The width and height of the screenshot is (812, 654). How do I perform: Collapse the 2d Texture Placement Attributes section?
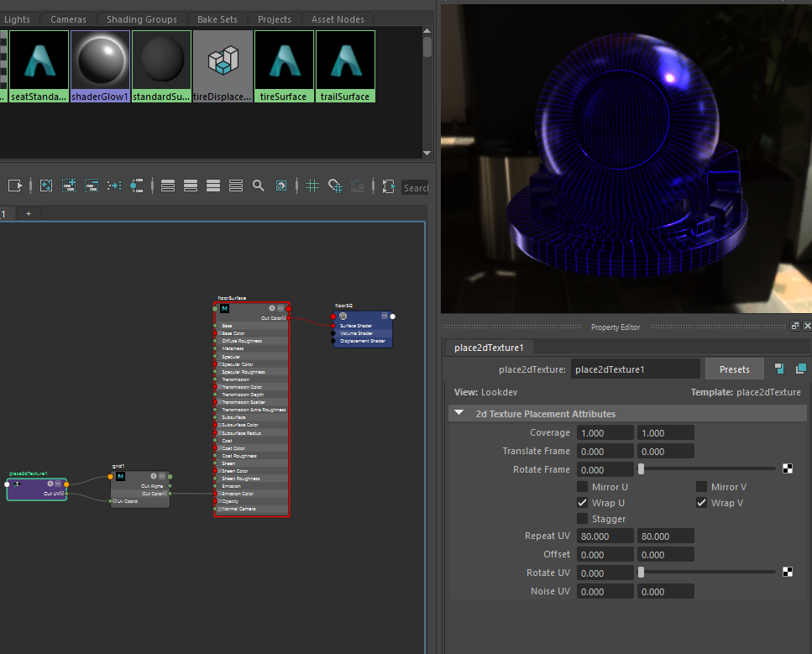[459, 414]
